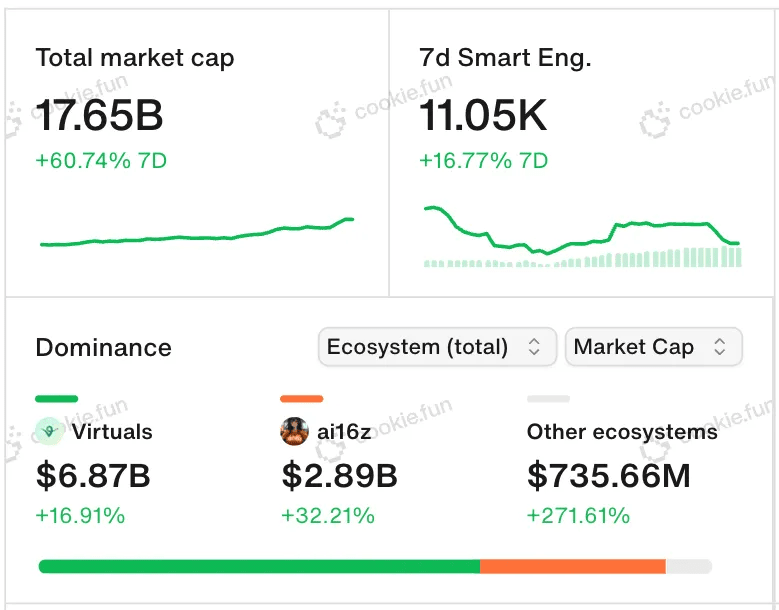Open the Market Cap dropdown

(654, 347)
